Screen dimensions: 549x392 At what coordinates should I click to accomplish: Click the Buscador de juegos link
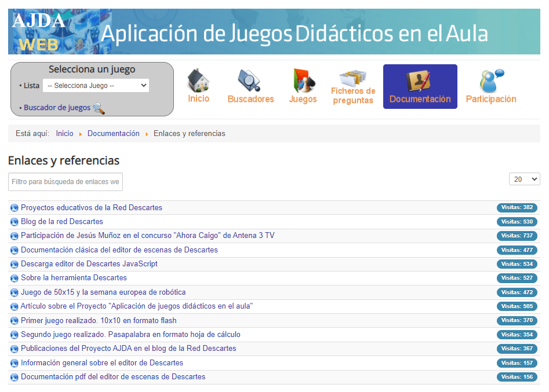pos(57,108)
